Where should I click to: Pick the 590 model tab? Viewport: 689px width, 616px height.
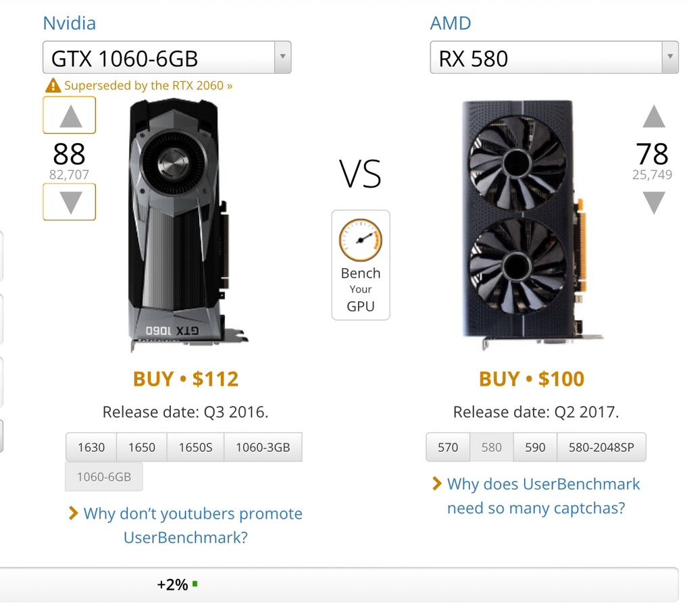[x=535, y=447]
